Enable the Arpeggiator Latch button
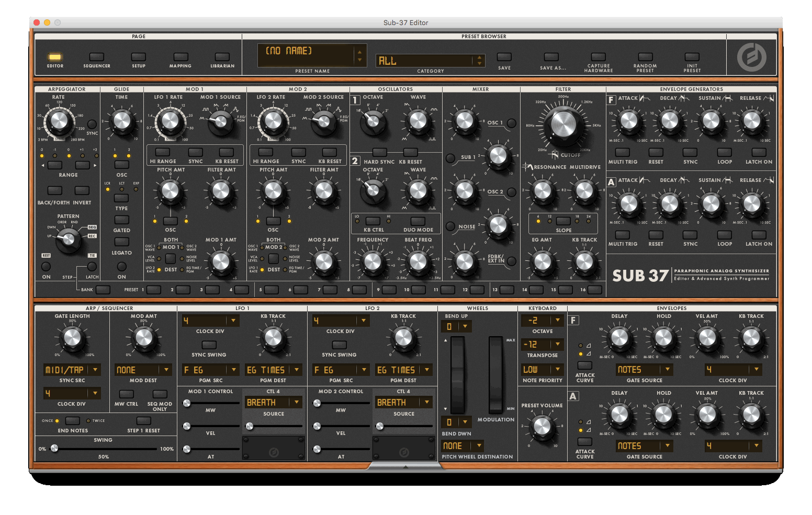 pos(92,267)
